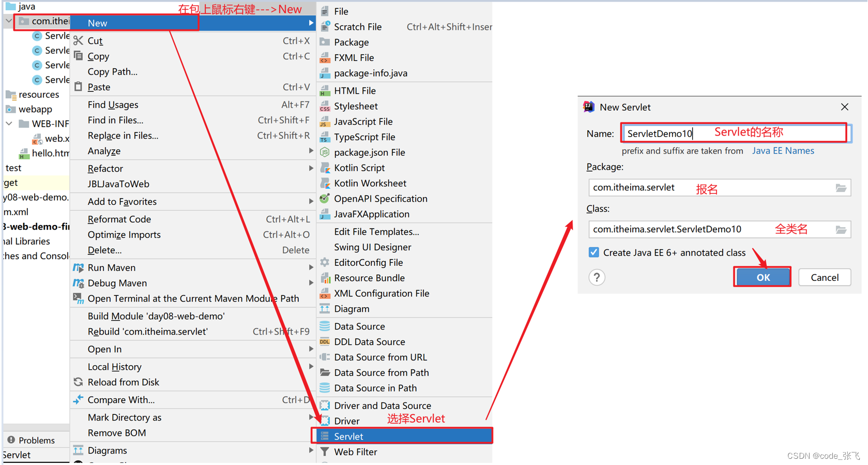Screen dimensions: 868x465
Task: Click the TypeScript File icon
Action: click(325, 137)
